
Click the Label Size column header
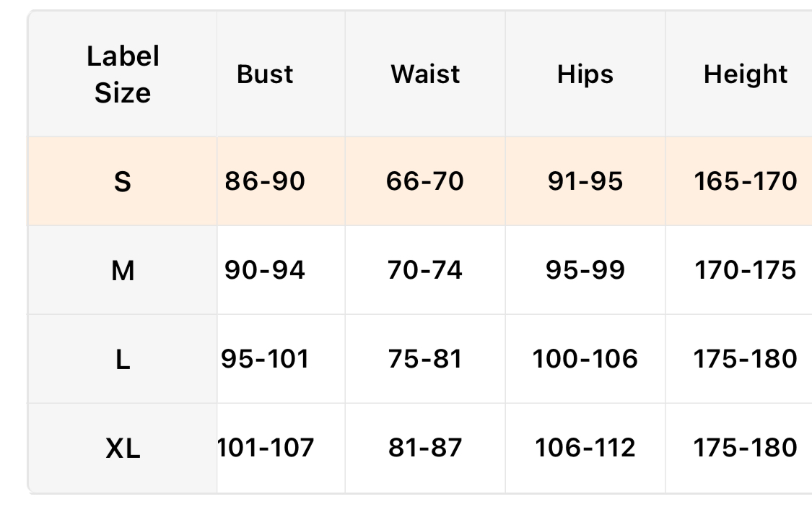tap(123, 74)
